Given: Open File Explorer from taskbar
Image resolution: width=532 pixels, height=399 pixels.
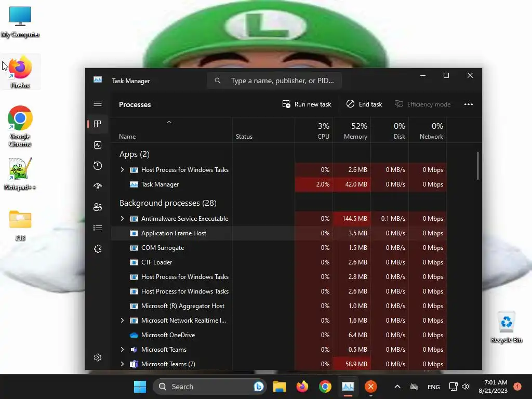Looking at the screenshot, I should coord(279,387).
